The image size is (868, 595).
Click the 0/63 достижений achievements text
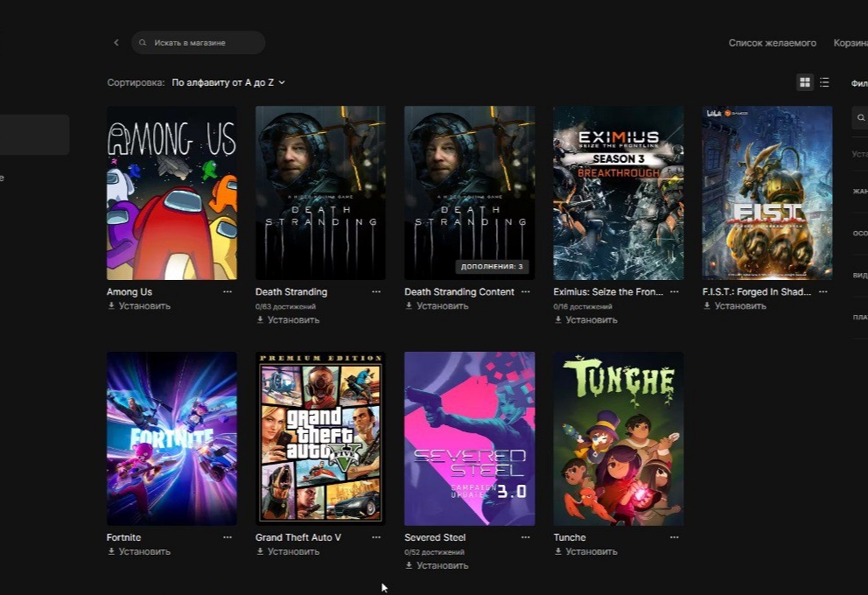[x=285, y=306]
